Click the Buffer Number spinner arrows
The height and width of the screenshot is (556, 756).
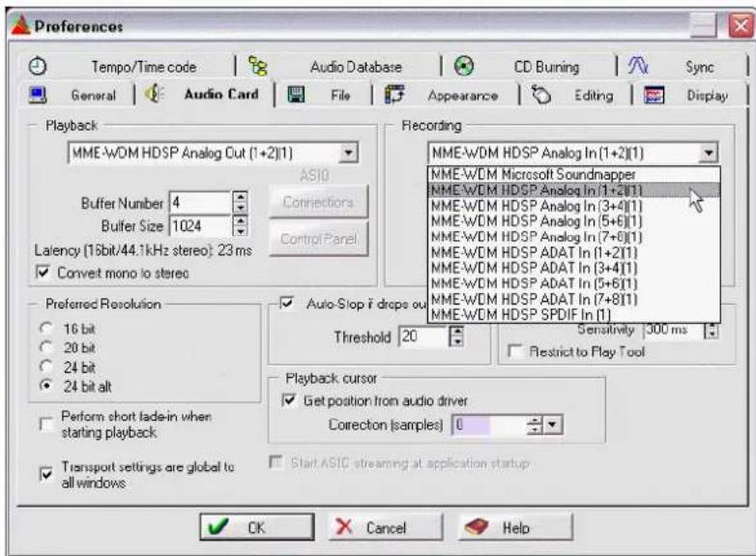240,202
